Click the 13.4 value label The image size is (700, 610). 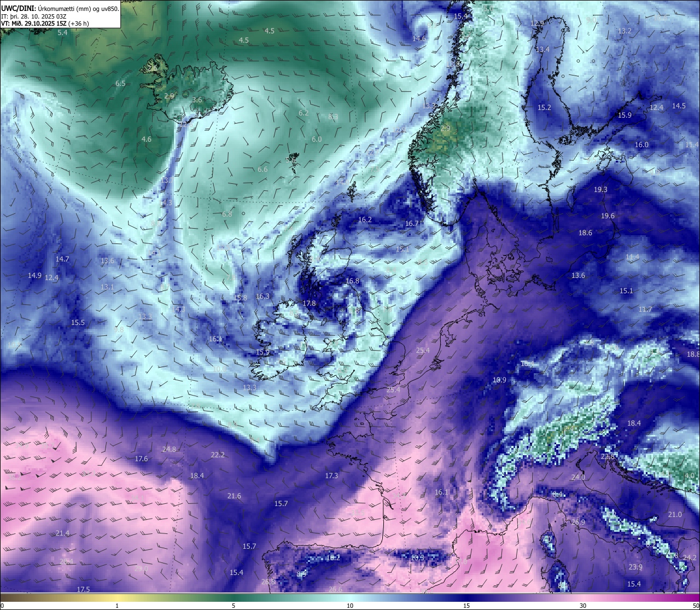click(x=542, y=49)
